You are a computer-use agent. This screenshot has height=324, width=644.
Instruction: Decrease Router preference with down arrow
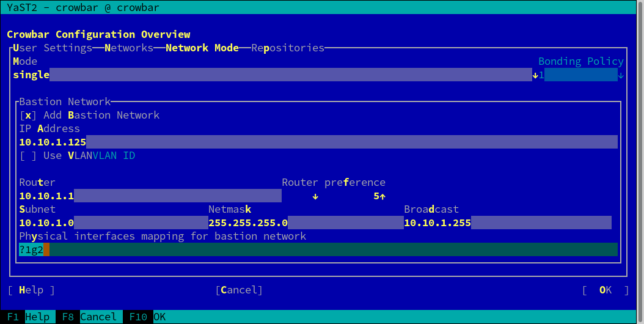click(315, 196)
